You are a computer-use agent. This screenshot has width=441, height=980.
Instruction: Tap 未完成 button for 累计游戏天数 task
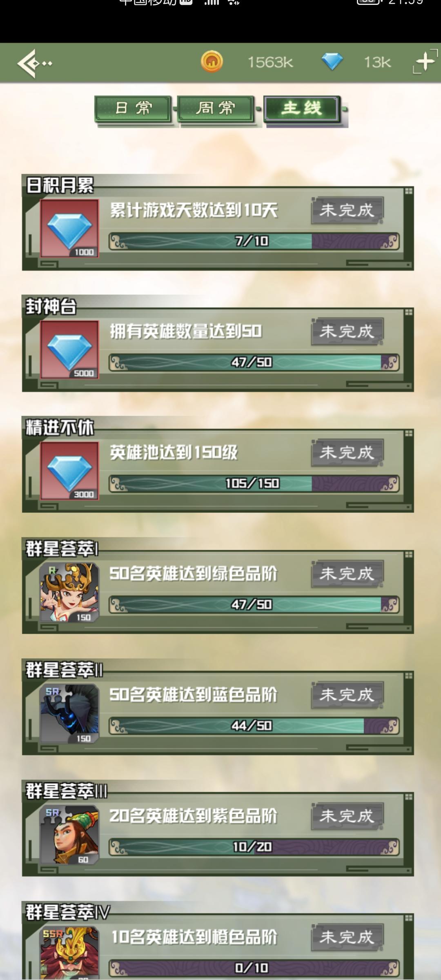(x=347, y=210)
